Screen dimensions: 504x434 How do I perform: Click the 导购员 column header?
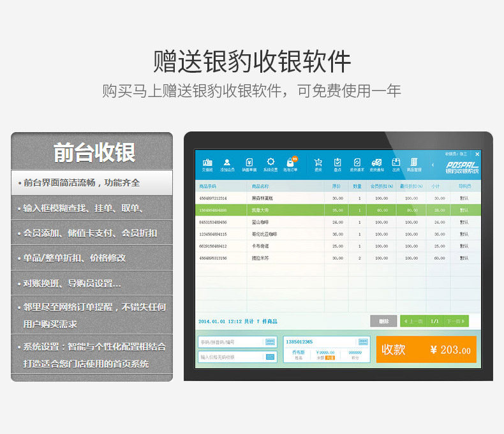pos(465,186)
